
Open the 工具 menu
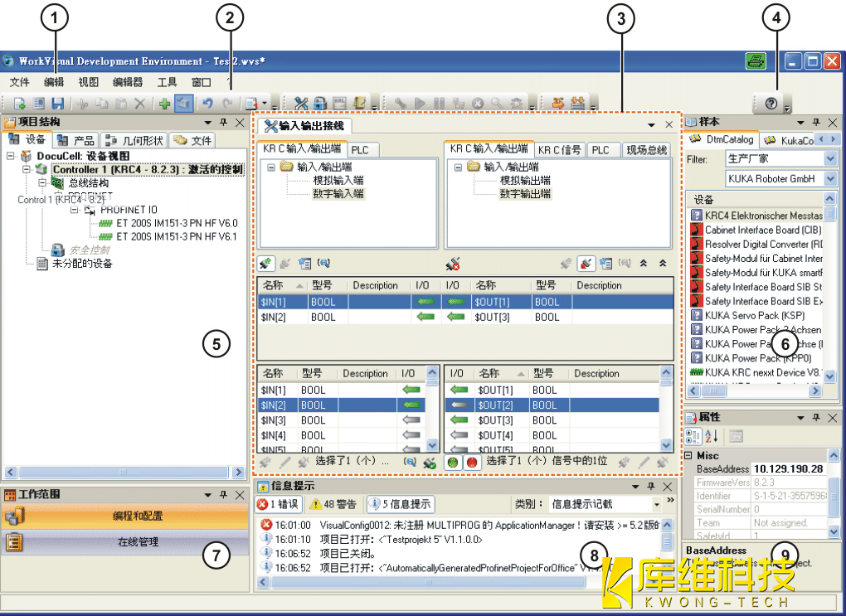click(167, 82)
